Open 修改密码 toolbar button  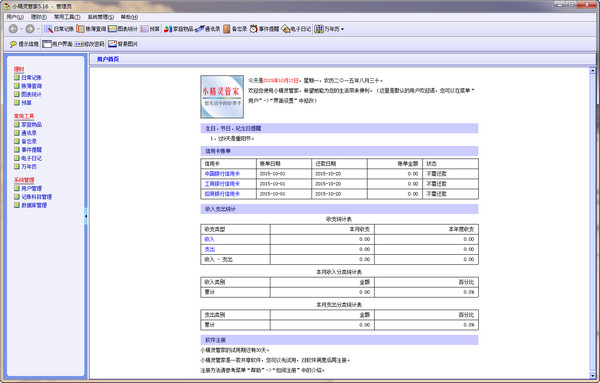click(89, 44)
